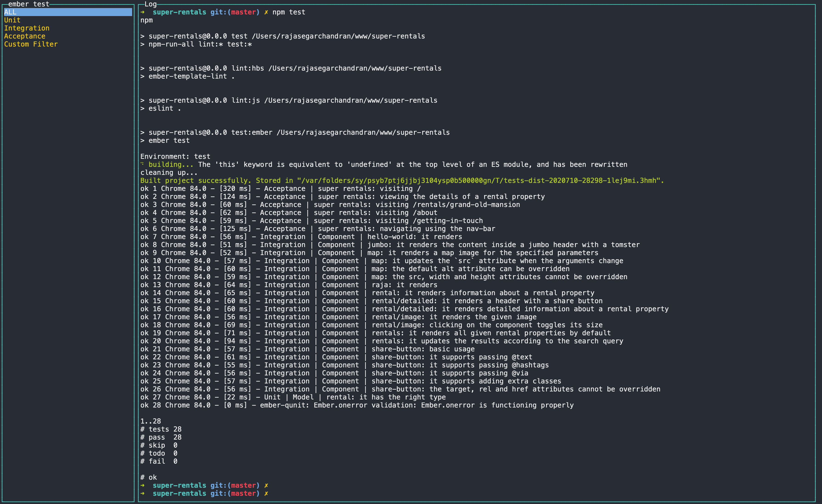Image resolution: width=822 pixels, height=504 pixels.
Task: Click the '> ember test' script line
Action: (x=165, y=140)
